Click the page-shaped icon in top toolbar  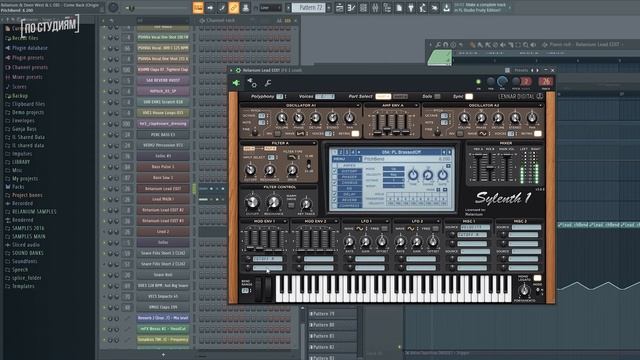[x=399, y=8]
